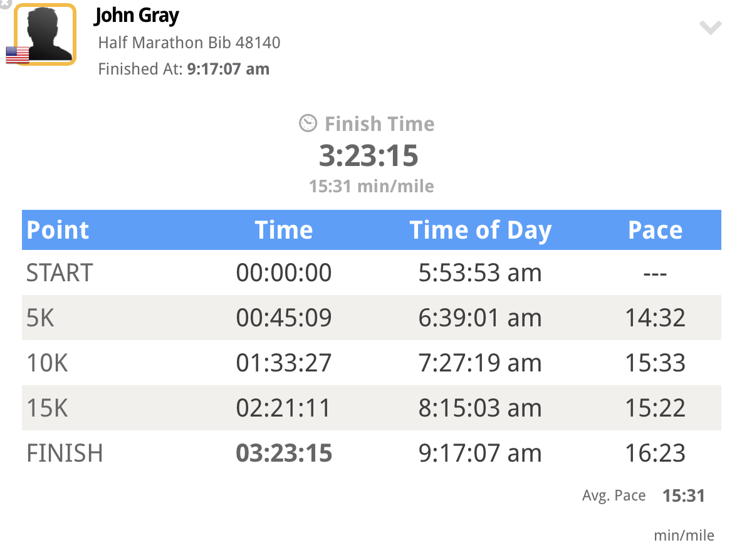Click John Gray's profile avatar silhouette

[45, 34]
